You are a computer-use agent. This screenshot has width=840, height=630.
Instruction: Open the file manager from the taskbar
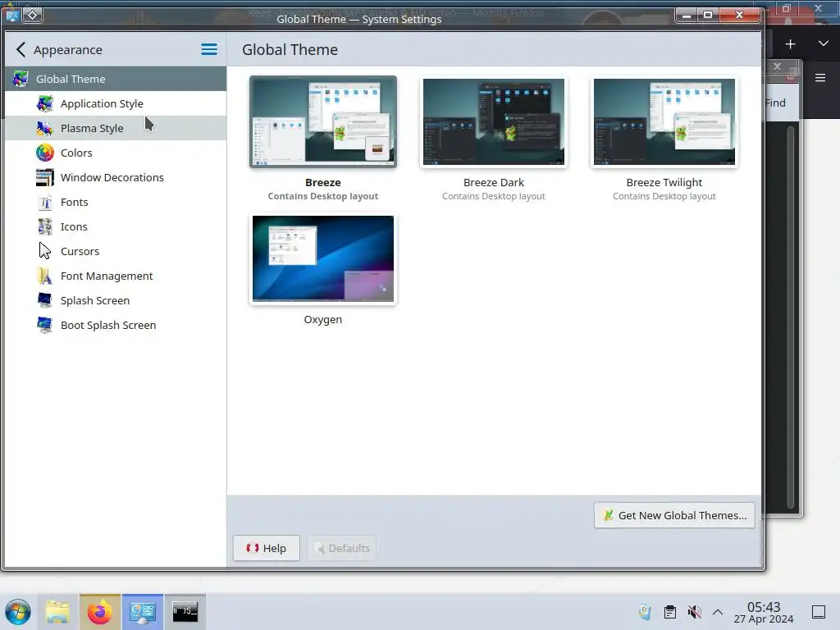click(57, 612)
